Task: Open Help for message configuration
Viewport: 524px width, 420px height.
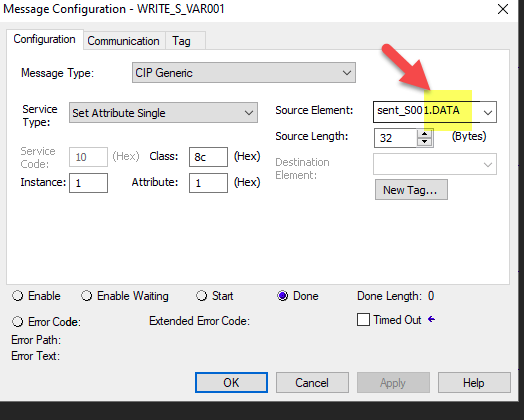Action: [x=474, y=383]
